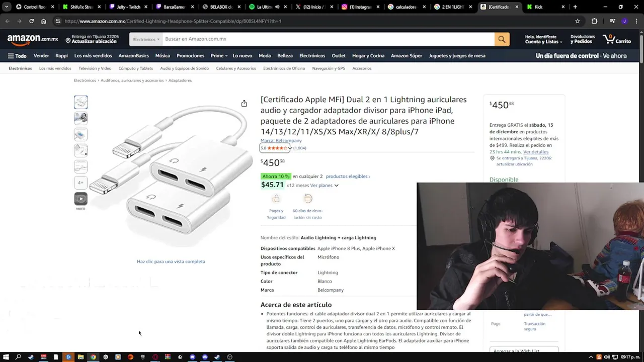This screenshot has height=362, width=644.
Task: Click in the Buscar en Amazon.com.mx search field
Action: [x=328, y=39]
